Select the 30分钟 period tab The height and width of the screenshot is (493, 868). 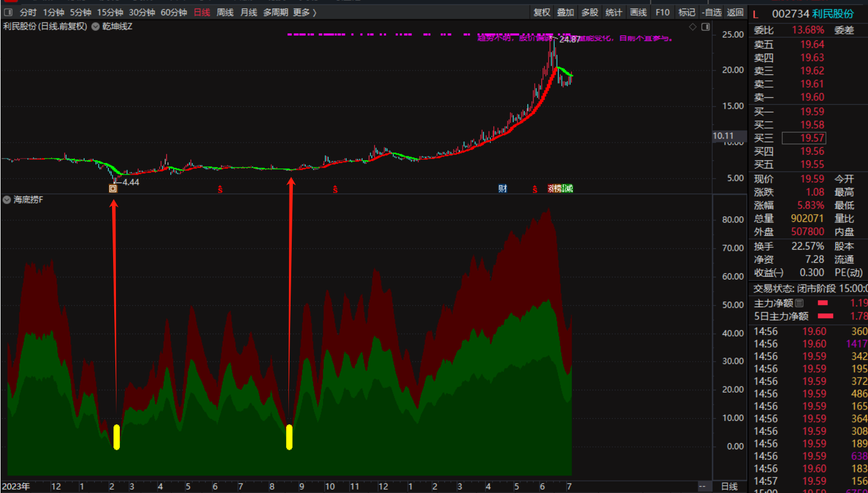[142, 12]
